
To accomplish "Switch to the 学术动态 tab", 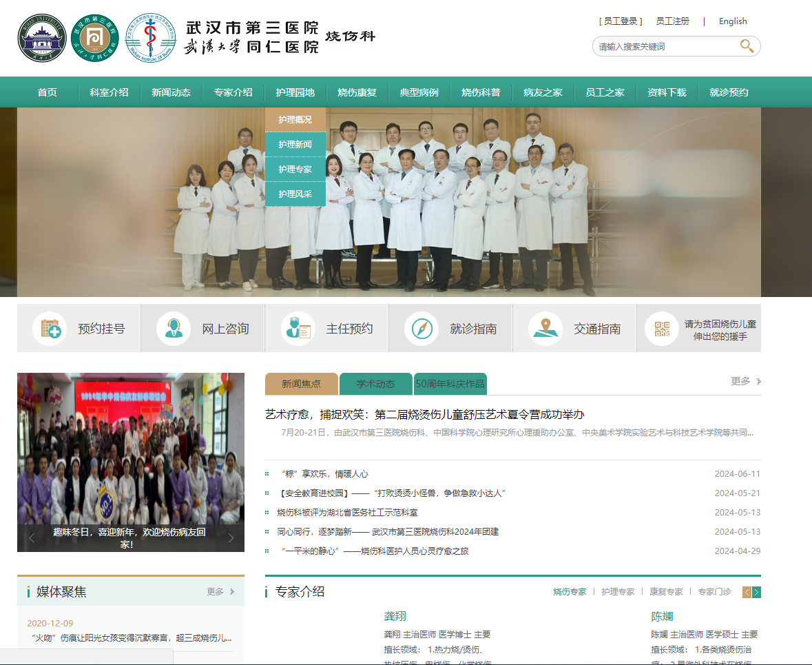I will point(376,384).
